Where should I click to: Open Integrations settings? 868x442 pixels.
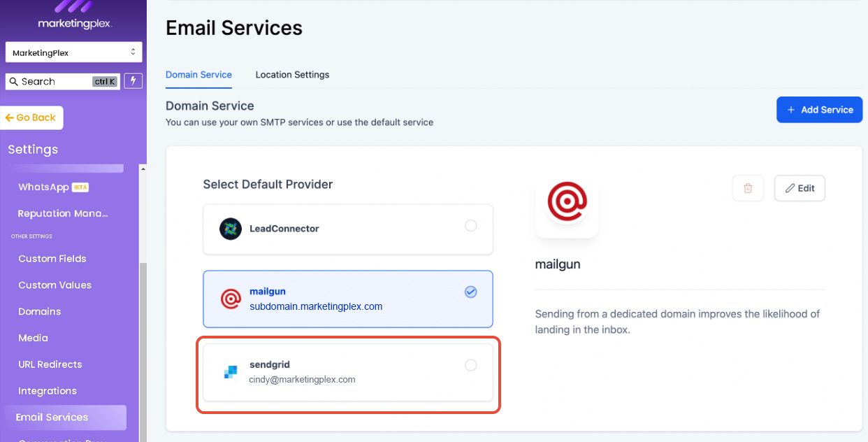47,391
